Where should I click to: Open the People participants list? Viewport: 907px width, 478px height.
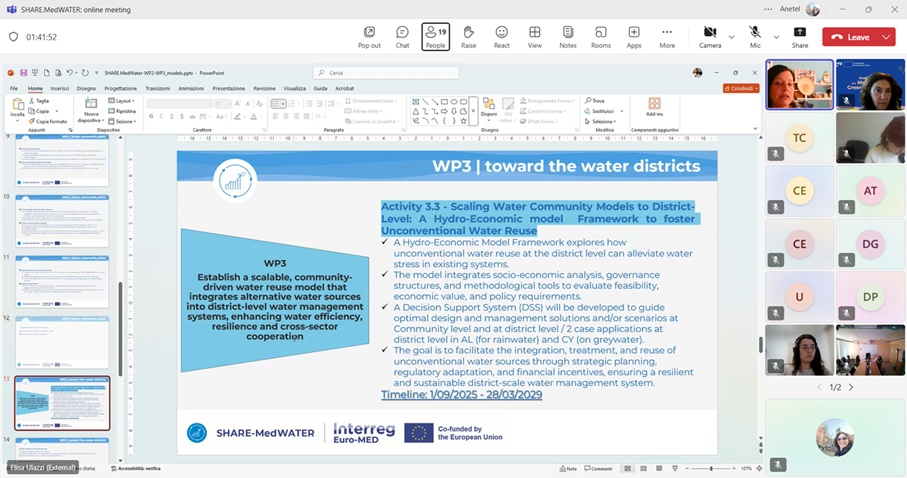pyautogui.click(x=435, y=37)
